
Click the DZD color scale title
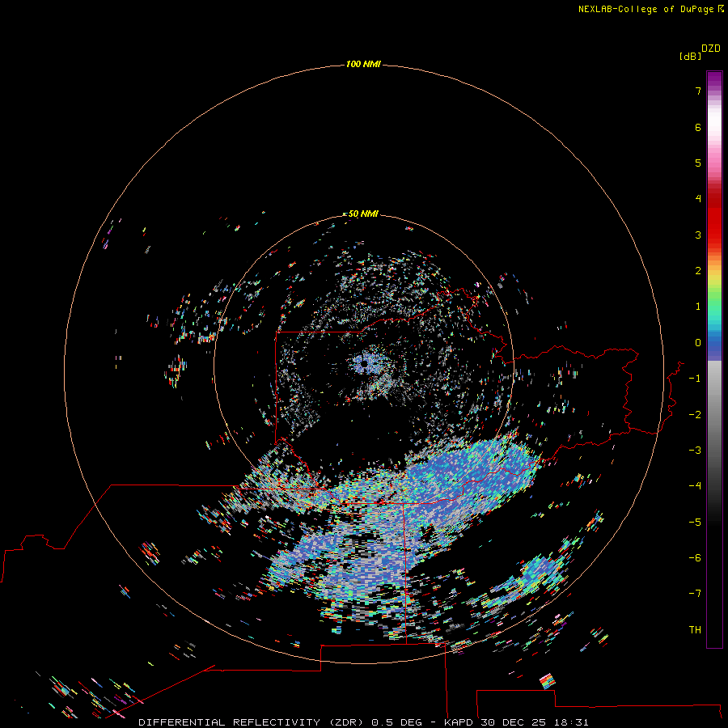point(711,49)
